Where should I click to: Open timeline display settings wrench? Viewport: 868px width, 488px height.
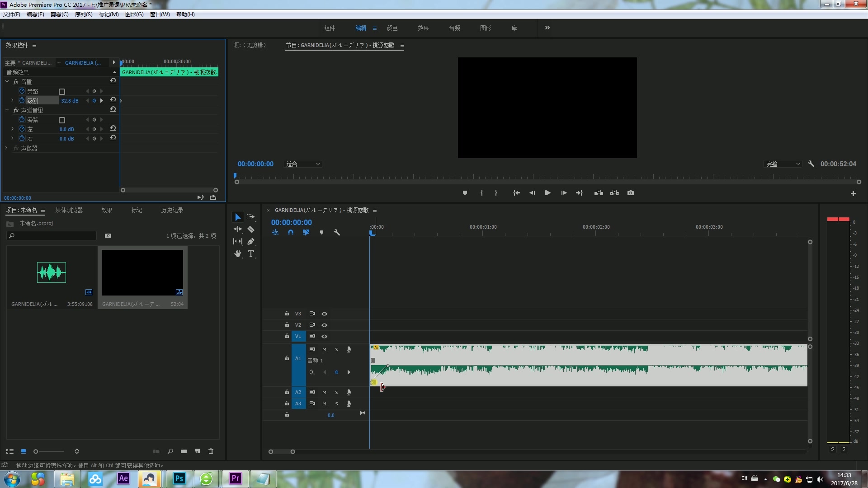tap(337, 232)
